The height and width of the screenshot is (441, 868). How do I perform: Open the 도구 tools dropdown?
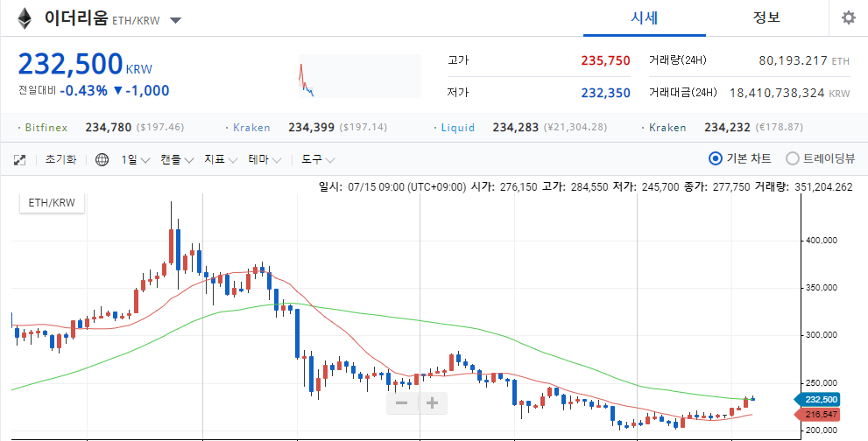coord(318,159)
